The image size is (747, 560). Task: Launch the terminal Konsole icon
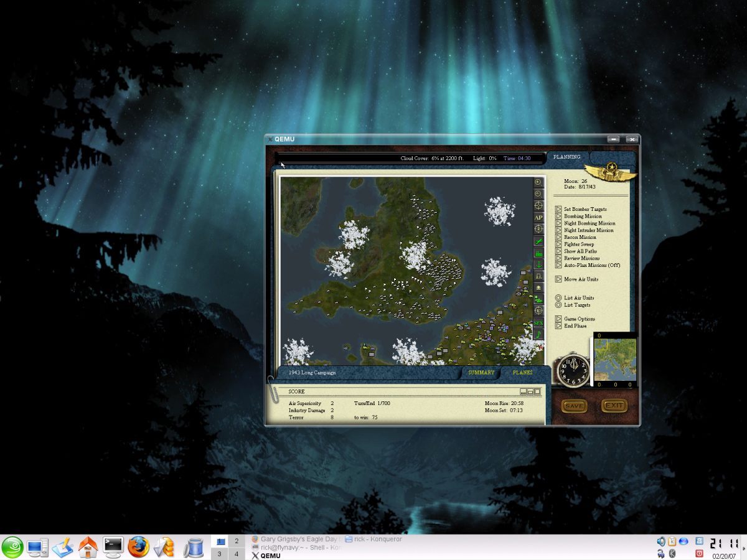(x=113, y=548)
